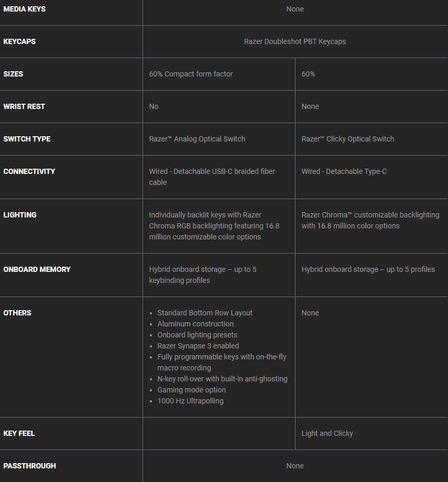Click the OTHERS row heading
Image resolution: width=448 pixels, height=482 pixels.
17,313
